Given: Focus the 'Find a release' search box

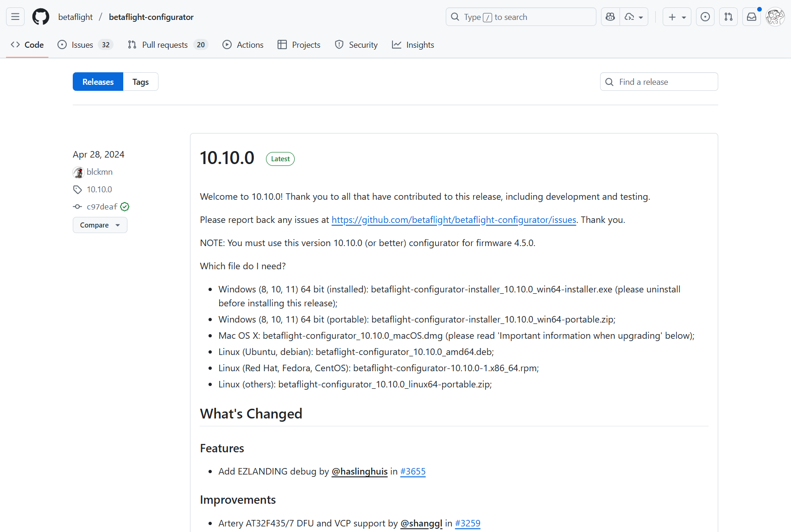Looking at the screenshot, I should coord(659,82).
